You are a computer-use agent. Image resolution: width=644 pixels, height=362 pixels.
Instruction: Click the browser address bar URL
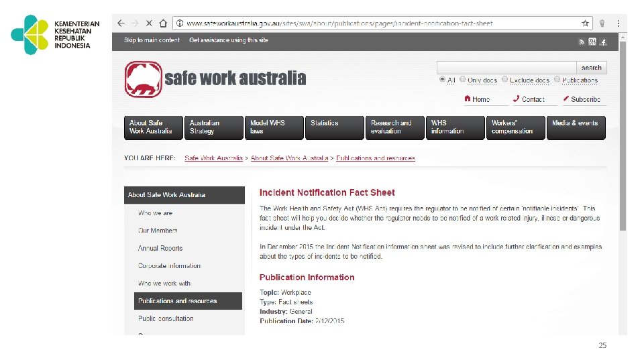click(x=339, y=23)
